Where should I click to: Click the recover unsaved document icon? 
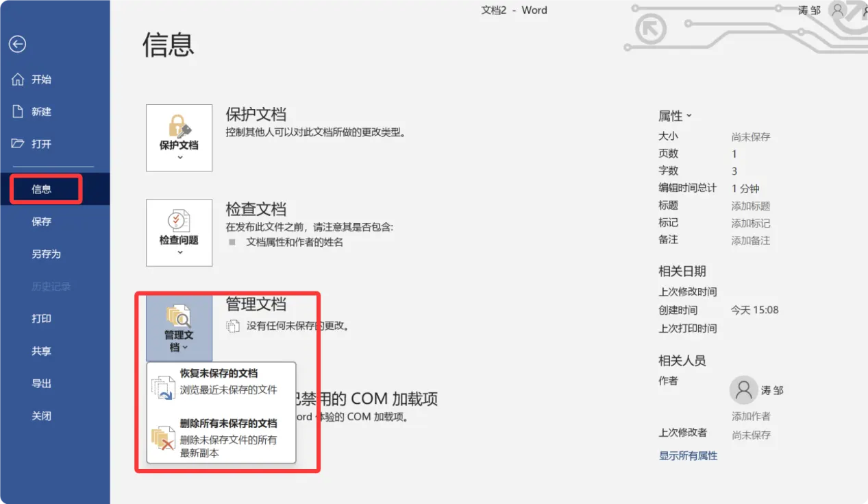click(x=164, y=387)
